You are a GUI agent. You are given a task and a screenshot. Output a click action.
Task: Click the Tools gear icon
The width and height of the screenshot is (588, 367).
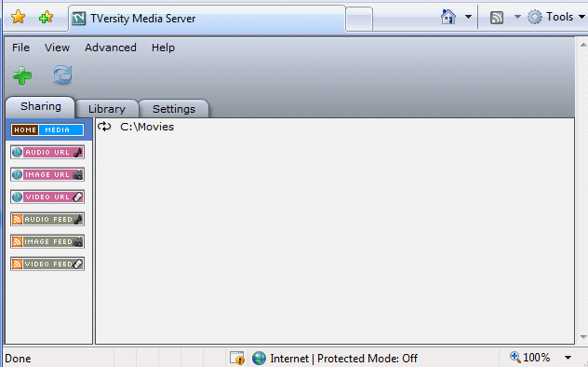(x=535, y=17)
